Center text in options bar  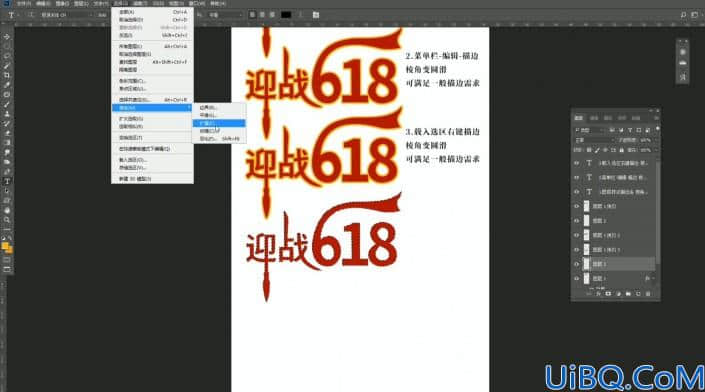[262, 15]
